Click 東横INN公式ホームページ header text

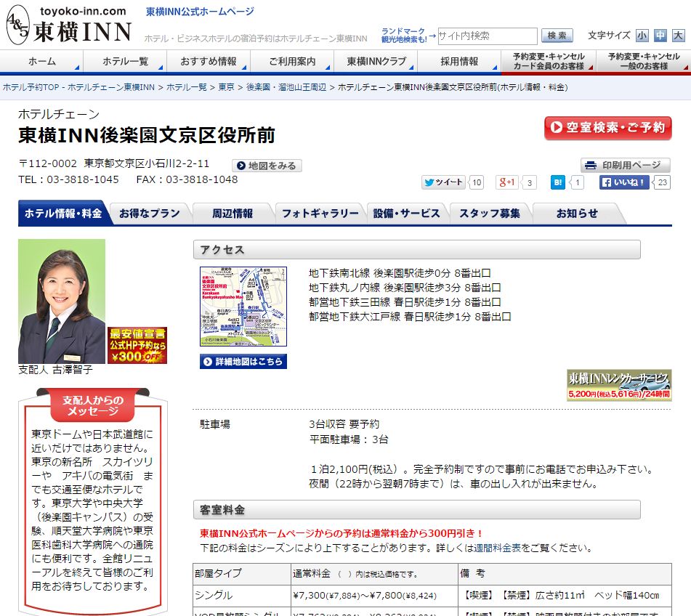pos(200,12)
